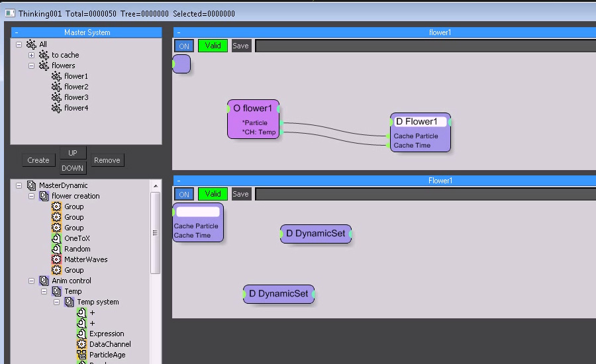This screenshot has width=596, height=364.
Task: Click Valid indicator in lower Flower1 panel
Action: pyautogui.click(x=213, y=194)
